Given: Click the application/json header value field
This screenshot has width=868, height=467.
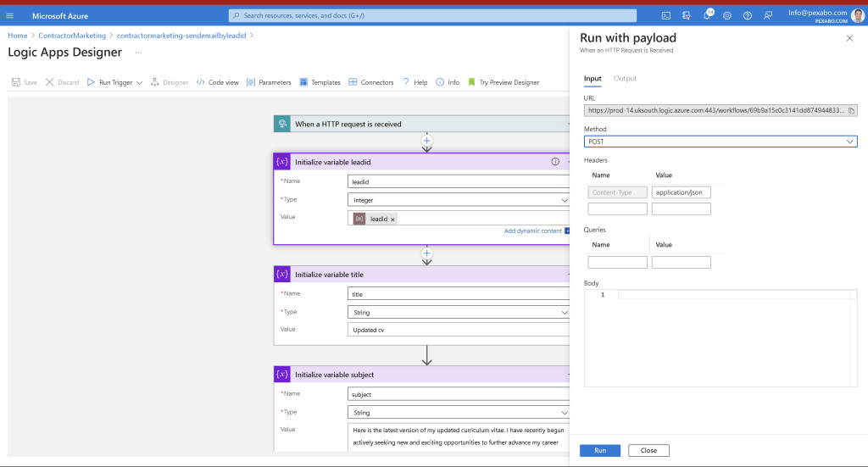Looking at the screenshot, I should click(681, 192).
